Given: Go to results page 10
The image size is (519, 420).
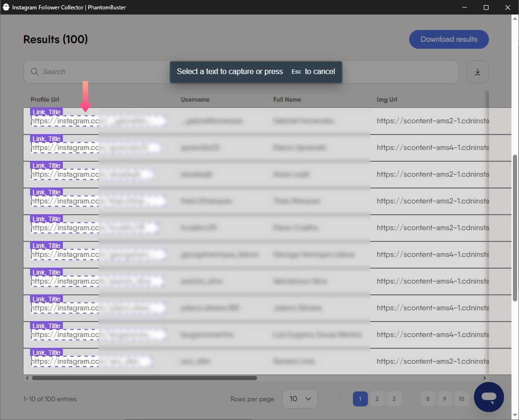Looking at the screenshot, I should click(x=461, y=399).
